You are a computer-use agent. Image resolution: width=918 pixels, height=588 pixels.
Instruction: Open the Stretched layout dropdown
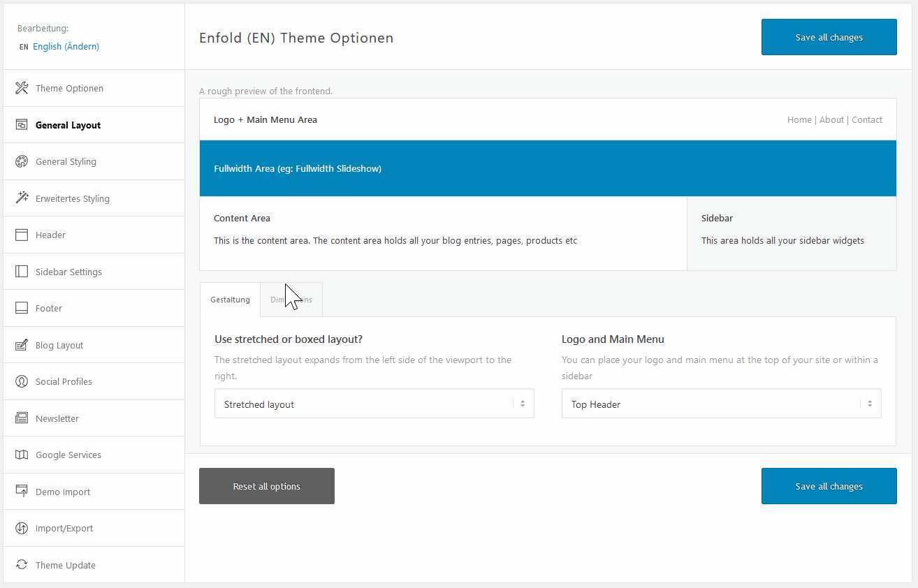pyautogui.click(x=374, y=404)
